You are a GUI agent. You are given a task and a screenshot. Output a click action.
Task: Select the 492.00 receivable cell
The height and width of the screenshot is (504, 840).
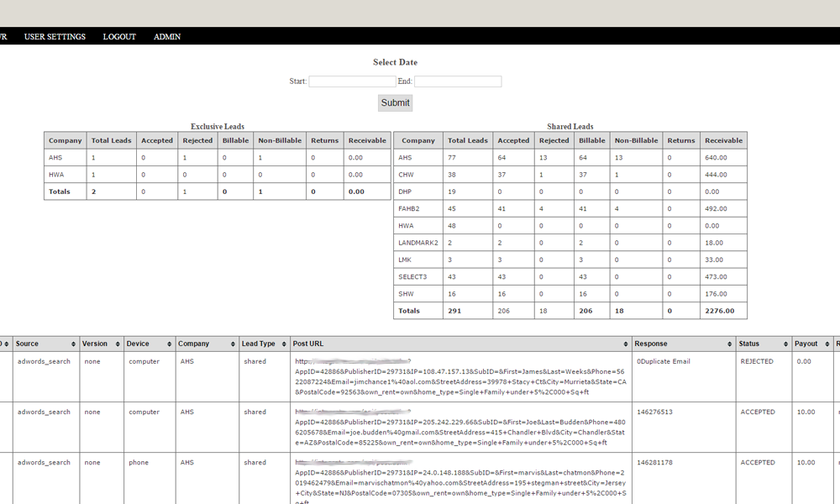(x=723, y=209)
